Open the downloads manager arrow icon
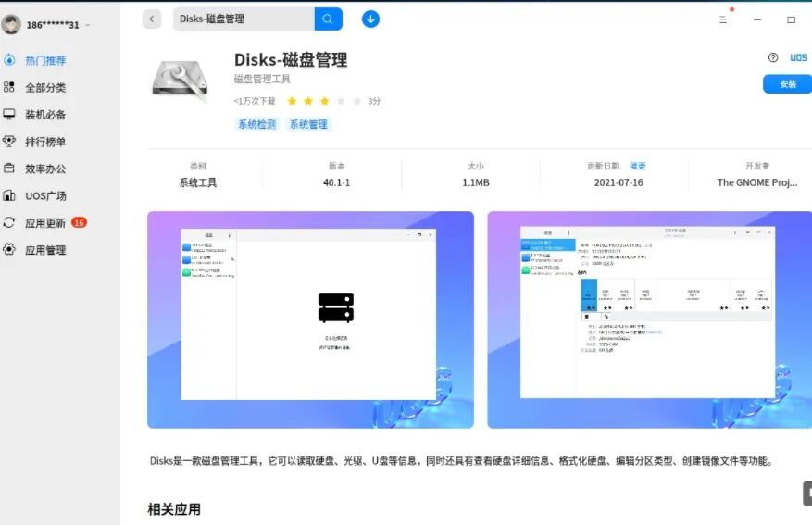This screenshot has height=525, width=812. click(370, 19)
